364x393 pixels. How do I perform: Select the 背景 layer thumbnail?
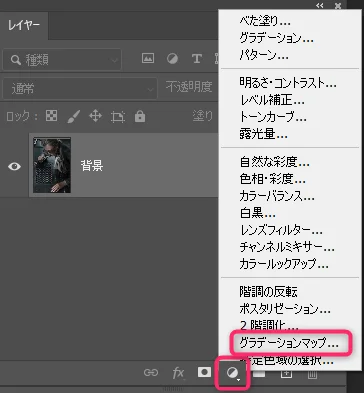click(x=52, y=165)
